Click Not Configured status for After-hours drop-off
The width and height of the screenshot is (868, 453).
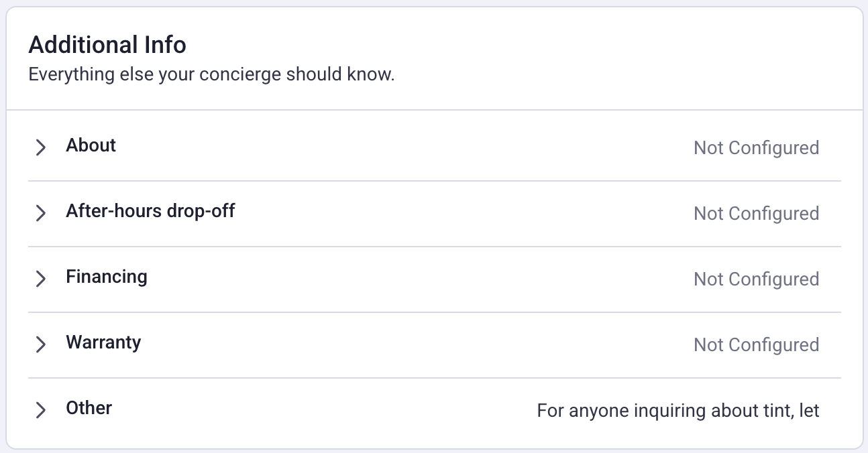(756, 213)
